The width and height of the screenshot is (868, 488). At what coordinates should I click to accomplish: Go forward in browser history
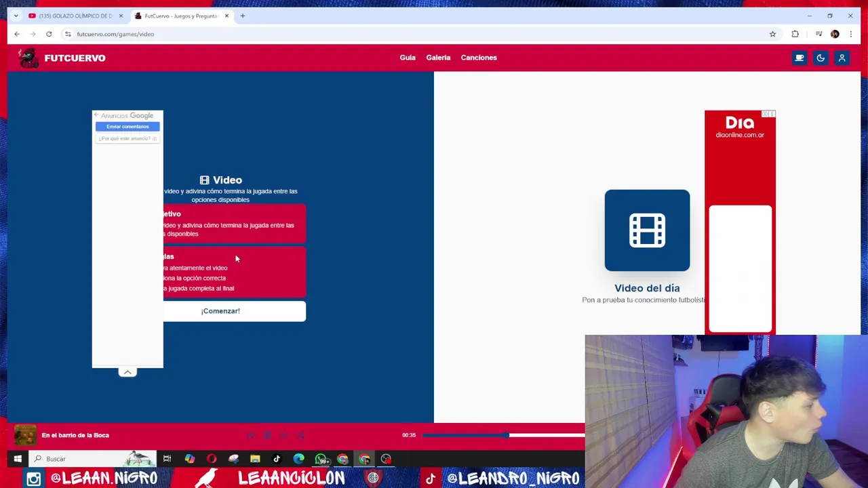(x=33, y=34)
